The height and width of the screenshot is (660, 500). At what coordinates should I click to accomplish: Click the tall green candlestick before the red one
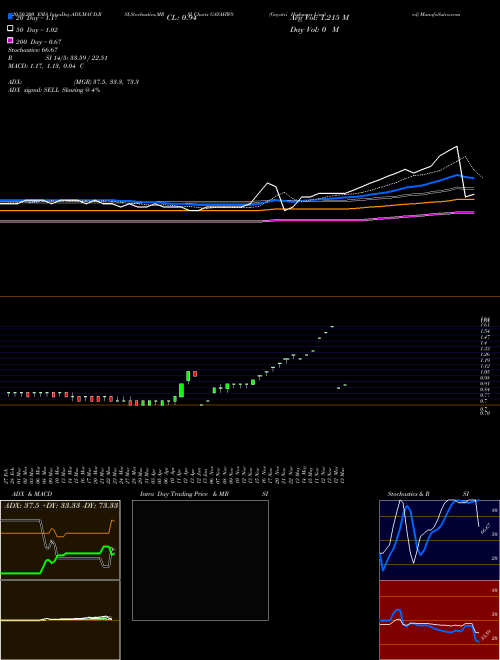(188, 377)
